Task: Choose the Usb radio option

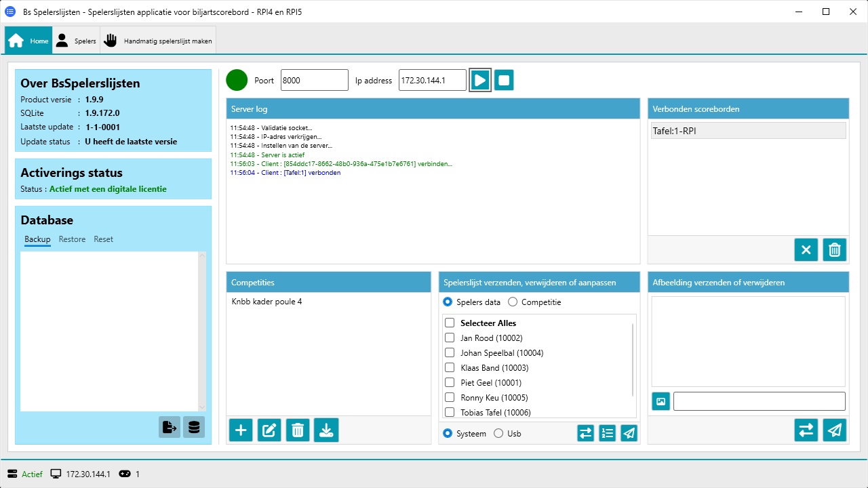Action: click(x=498, y=434)
